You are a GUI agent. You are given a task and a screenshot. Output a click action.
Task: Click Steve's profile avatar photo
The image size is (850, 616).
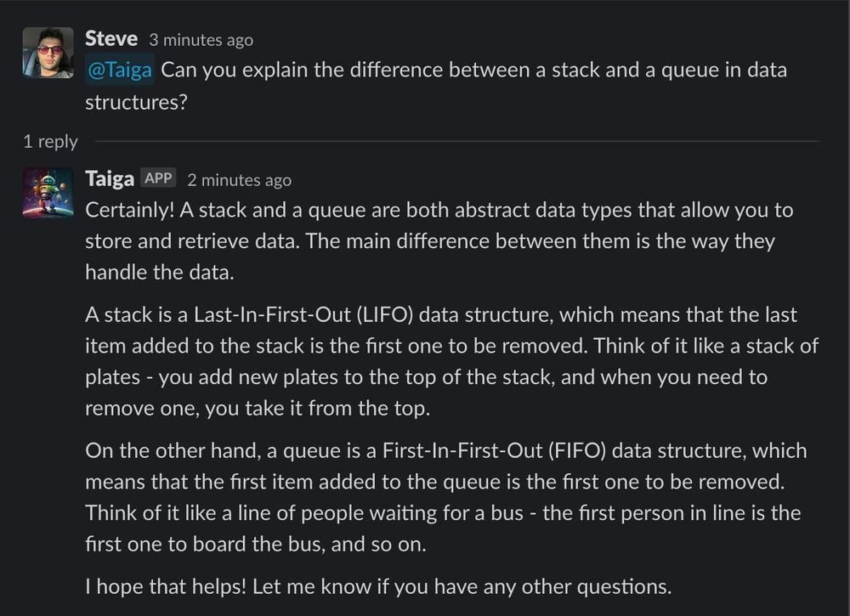[48, 53]
